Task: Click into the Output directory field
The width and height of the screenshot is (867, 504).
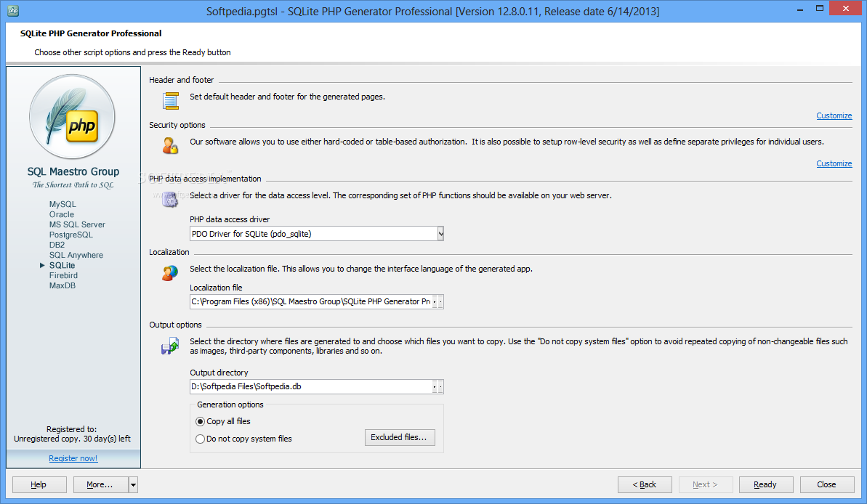Action: (311, 387)
